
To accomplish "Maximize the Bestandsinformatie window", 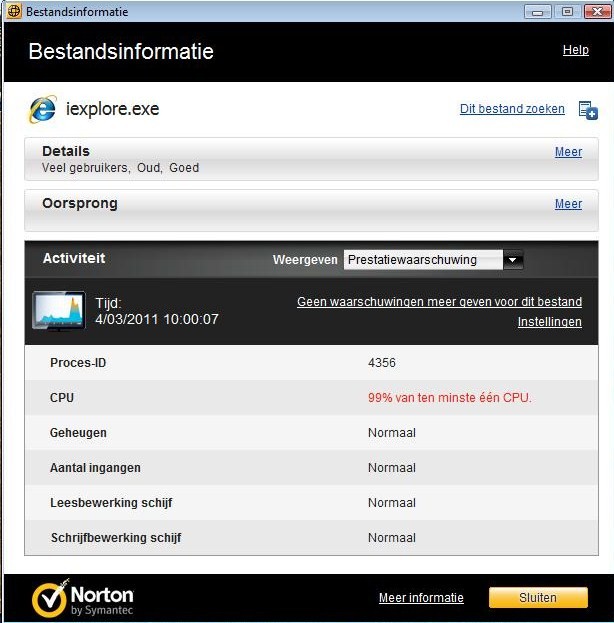I will coord(568,12).
